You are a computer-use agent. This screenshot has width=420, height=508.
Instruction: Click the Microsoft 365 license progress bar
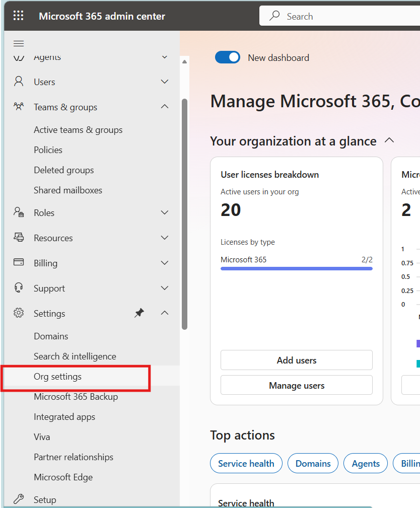point(297,268)
